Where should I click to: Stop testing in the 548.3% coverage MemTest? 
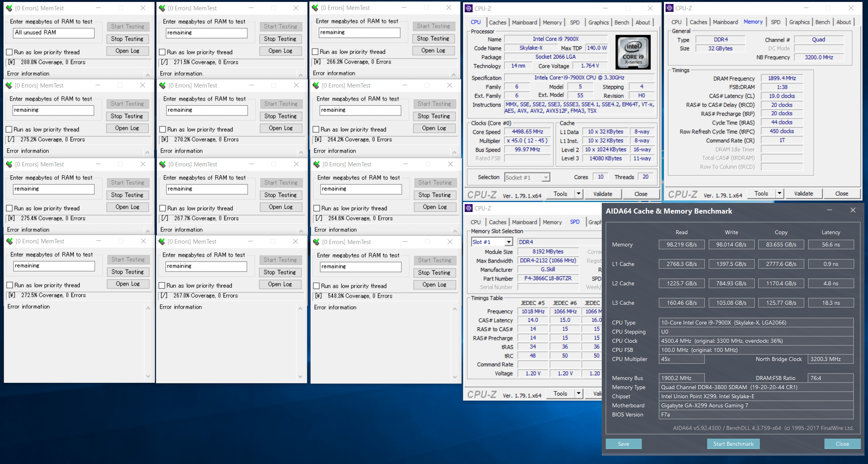pos(434,273)
